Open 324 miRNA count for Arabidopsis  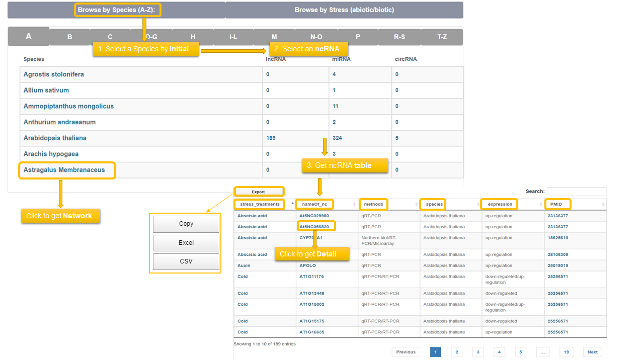tap(337, 138)
